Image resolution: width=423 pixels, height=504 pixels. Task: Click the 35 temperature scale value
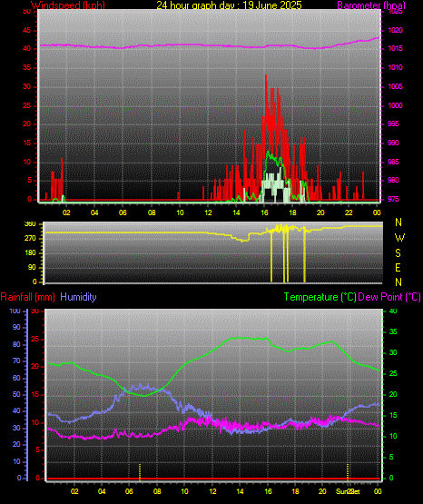tap(393, 331)
